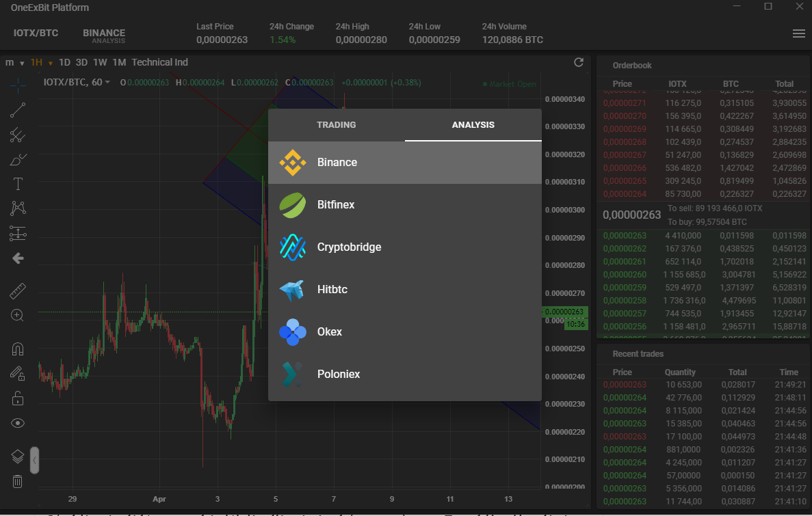Click the BINANCE ANALYSIS exchange selector
Screen dimensions: 812x516
104,36
